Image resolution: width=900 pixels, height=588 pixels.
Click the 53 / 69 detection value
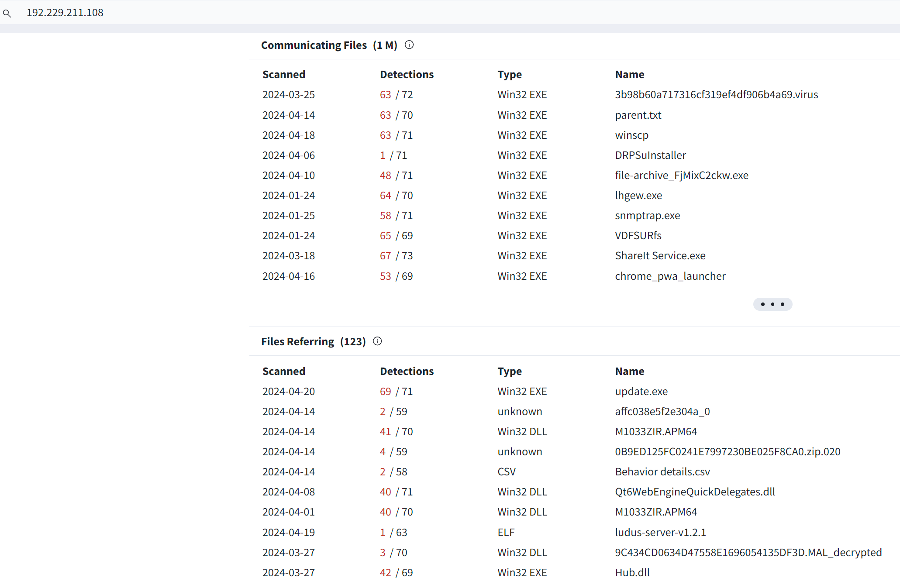(x=396, y=276)
